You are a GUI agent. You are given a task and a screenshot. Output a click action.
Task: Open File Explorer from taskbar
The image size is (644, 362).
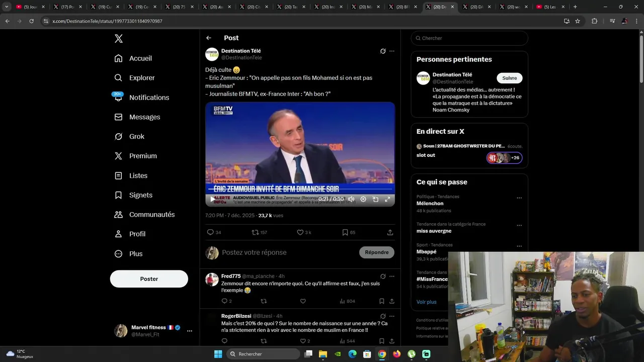coord(323,354)
